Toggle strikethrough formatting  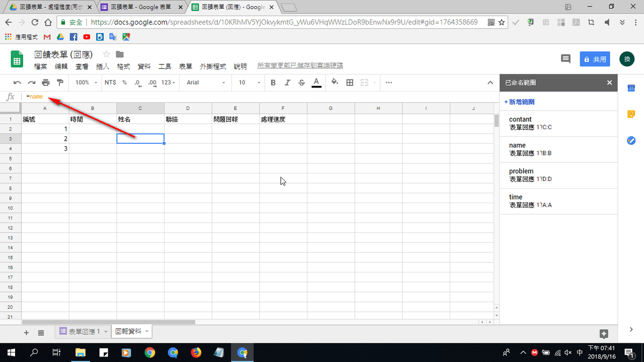click(301, 82)
